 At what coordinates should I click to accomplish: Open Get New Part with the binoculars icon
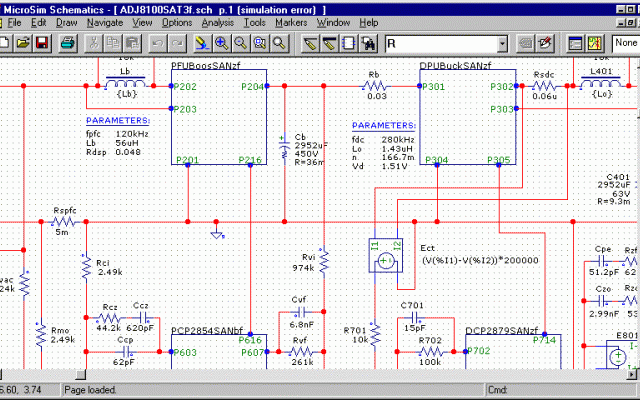(368, 43)
